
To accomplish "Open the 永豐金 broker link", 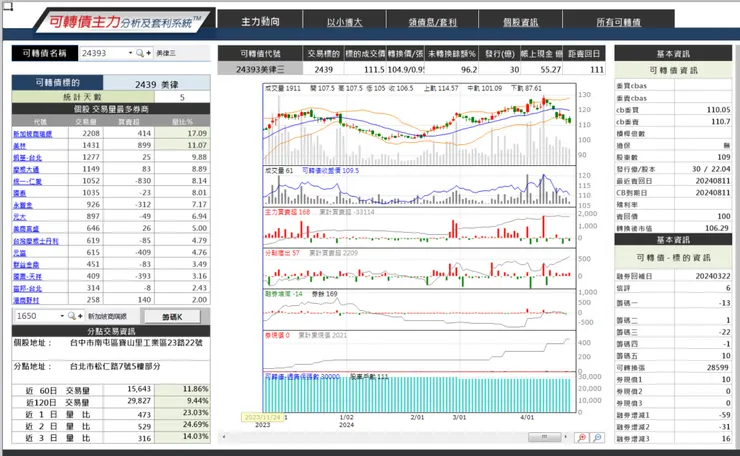I will (x=23, y=205).
